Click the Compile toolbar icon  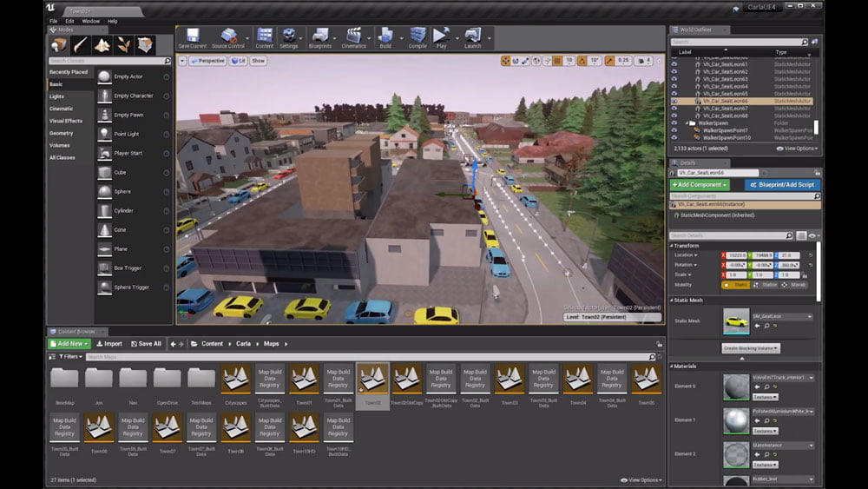(x=418, y=36)
